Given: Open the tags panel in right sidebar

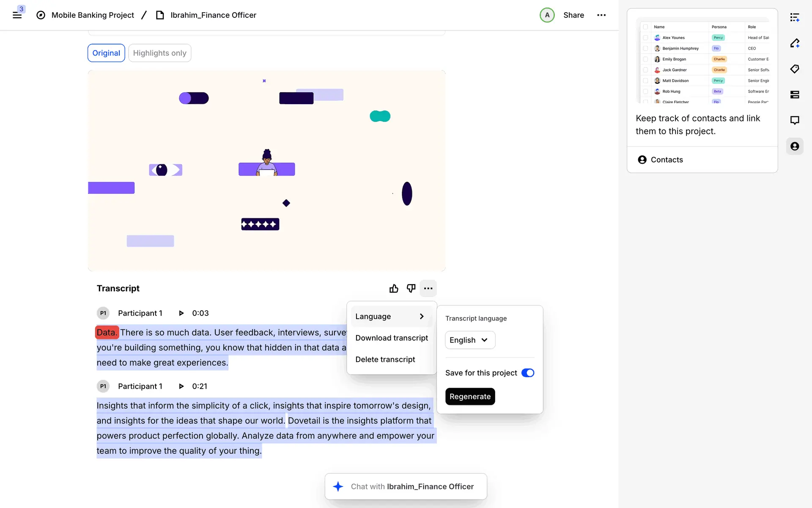Looking at the screenshot, I should [795, 69].
